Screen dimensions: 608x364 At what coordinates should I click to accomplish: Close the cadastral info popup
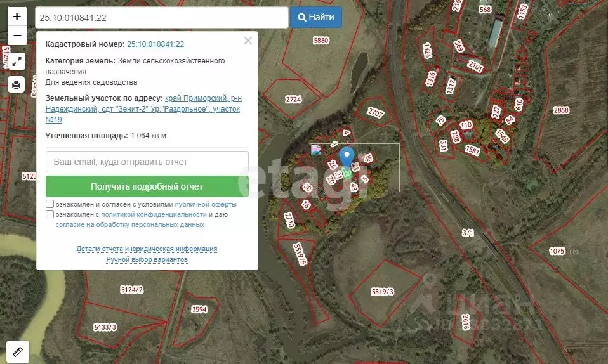248,41
